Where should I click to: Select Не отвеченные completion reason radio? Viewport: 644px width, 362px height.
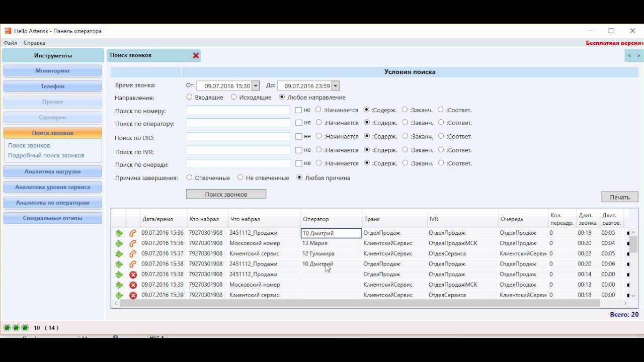[x=240, y=177]
